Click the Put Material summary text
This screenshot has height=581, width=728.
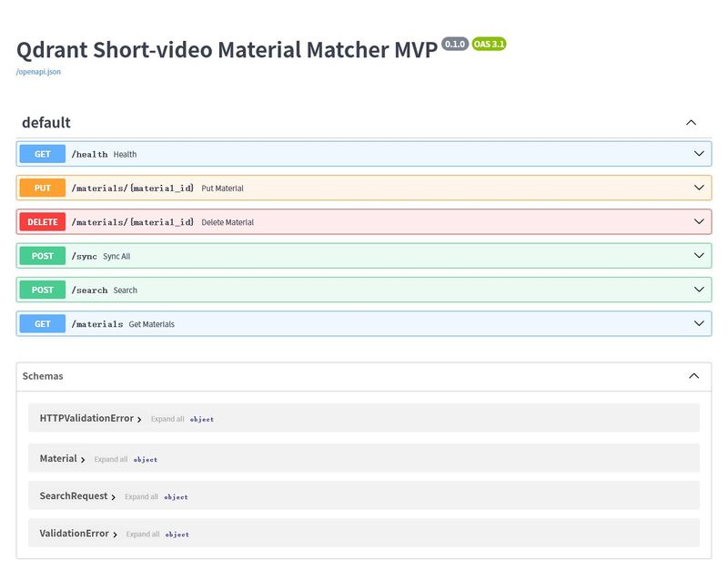coord(222,189)
